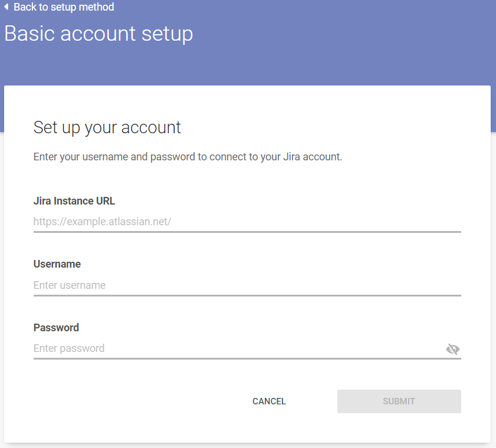Screen dimensions: 496x448
Task: Click the 'Username' field label
Action: [57, 264]
